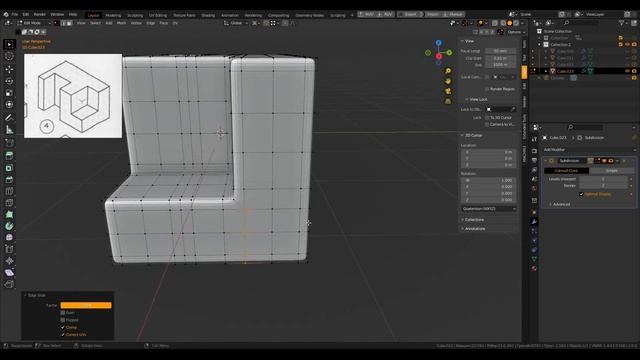
Task: Collapse the View Lock subpanel
Action: tap(477, 99)
